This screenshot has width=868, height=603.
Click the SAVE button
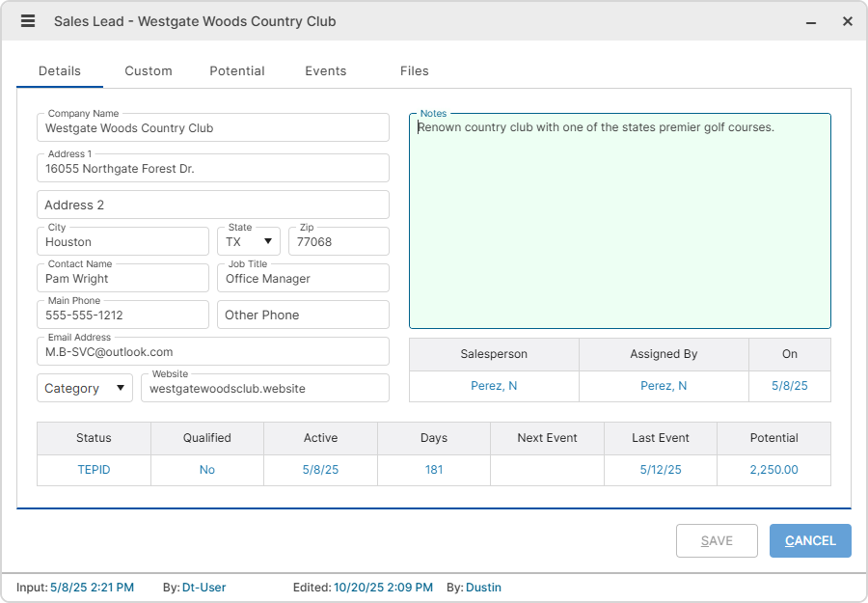(x=717, y=540)
